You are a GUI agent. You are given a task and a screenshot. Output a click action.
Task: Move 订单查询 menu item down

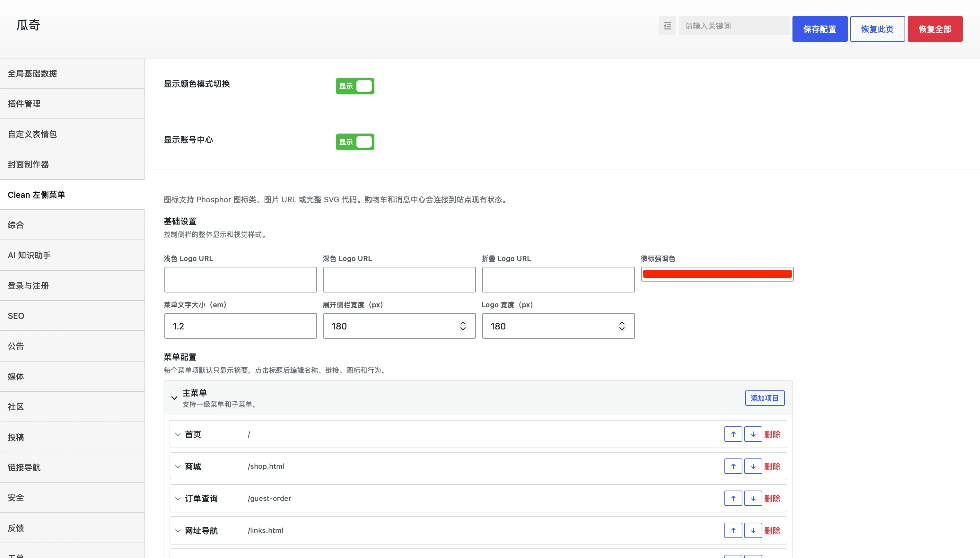[x=753, y=499]
